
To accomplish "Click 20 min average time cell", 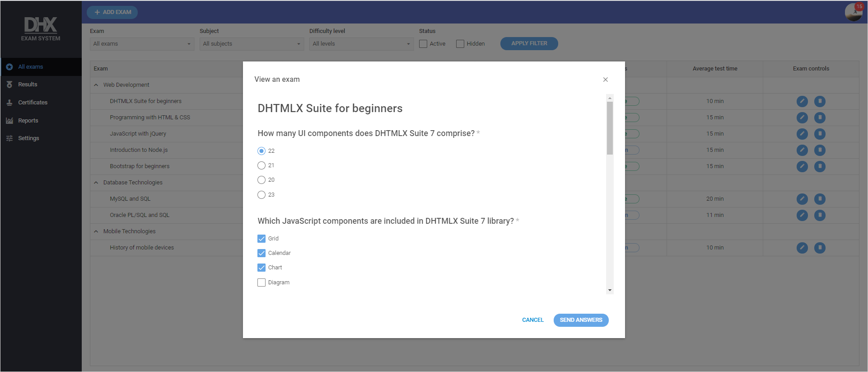I will click(715, 199).
